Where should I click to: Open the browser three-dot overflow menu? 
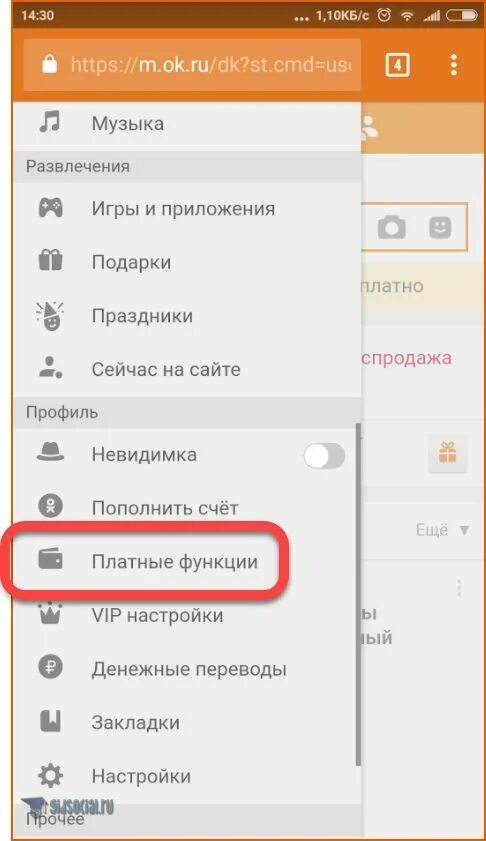(454, 65)
